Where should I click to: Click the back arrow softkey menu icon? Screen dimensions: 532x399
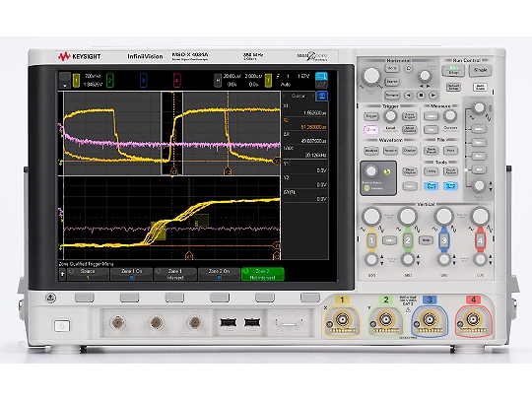coord(62,274)
